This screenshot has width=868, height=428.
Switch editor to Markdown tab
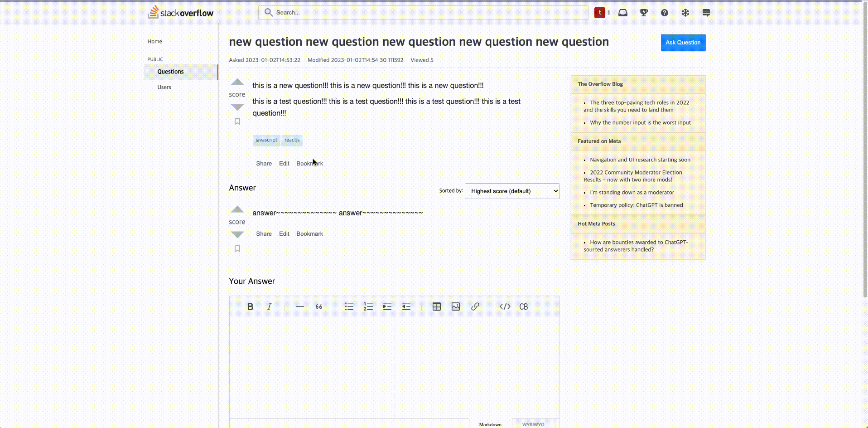pos(490,424)
